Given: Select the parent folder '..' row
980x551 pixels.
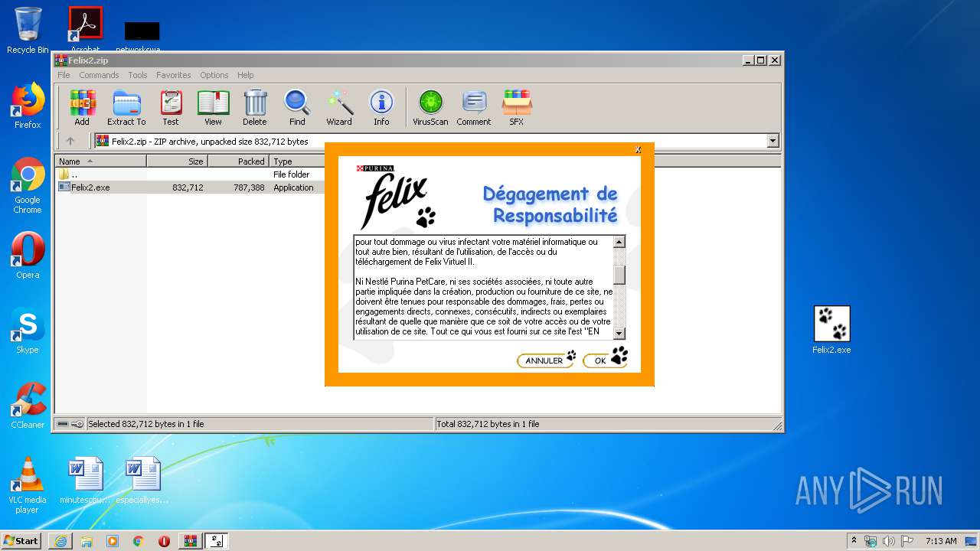Looking at the screenshot, I should pyautogui.click(x=189, y=174).
